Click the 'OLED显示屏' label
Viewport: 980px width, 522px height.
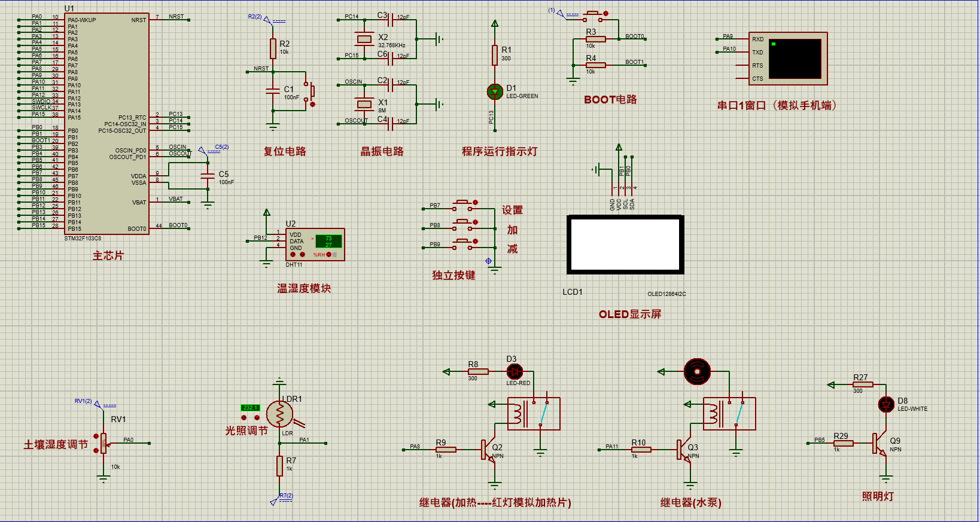click(630, 314)
